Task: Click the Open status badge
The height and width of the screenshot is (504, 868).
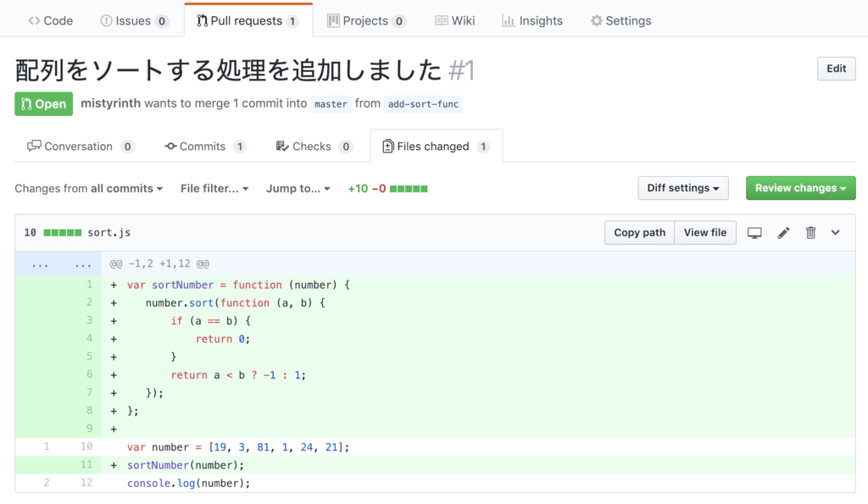Action: [x=44, y=104]
